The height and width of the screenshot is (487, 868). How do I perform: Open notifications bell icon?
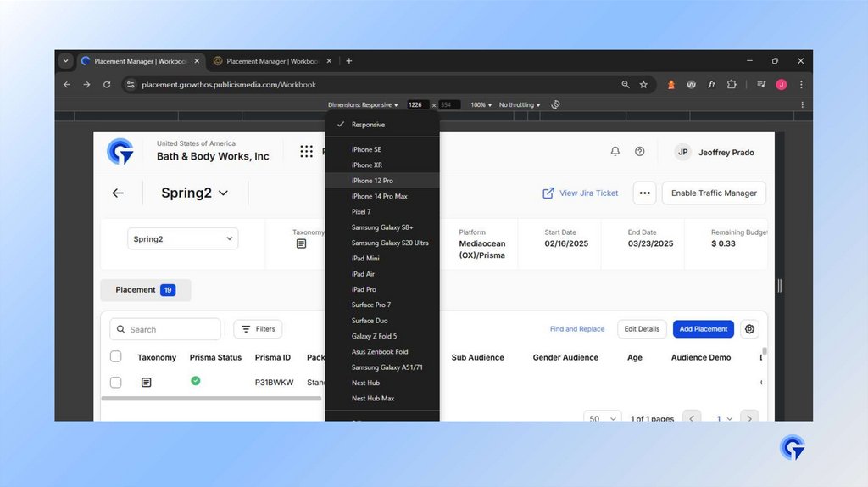(615, 151)
